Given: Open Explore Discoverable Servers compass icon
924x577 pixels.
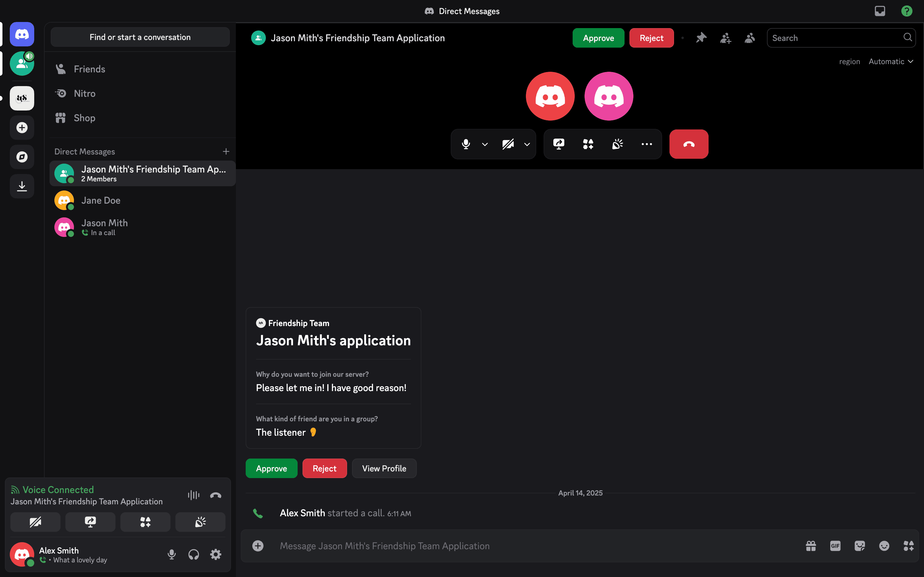Looking at the screenshot, I should click(x=22, y=157).
